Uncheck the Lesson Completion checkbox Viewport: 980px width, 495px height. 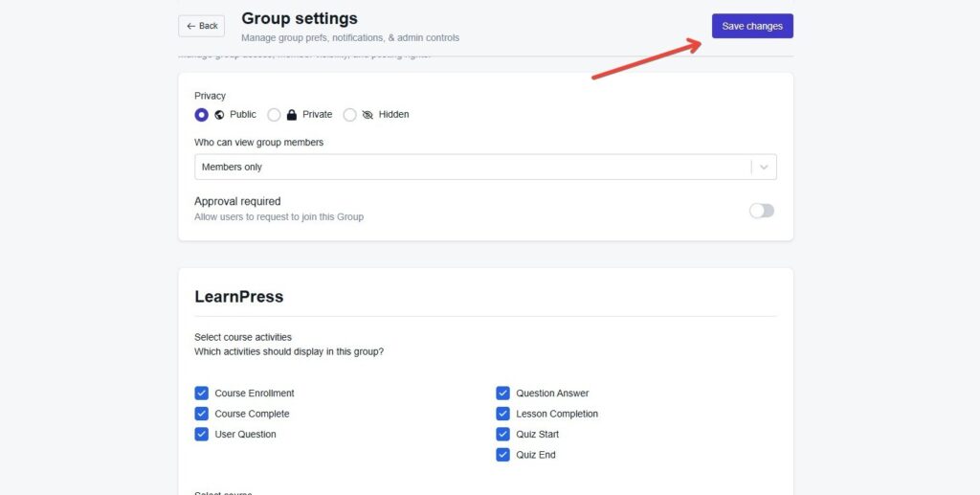[x=503, y=414]
